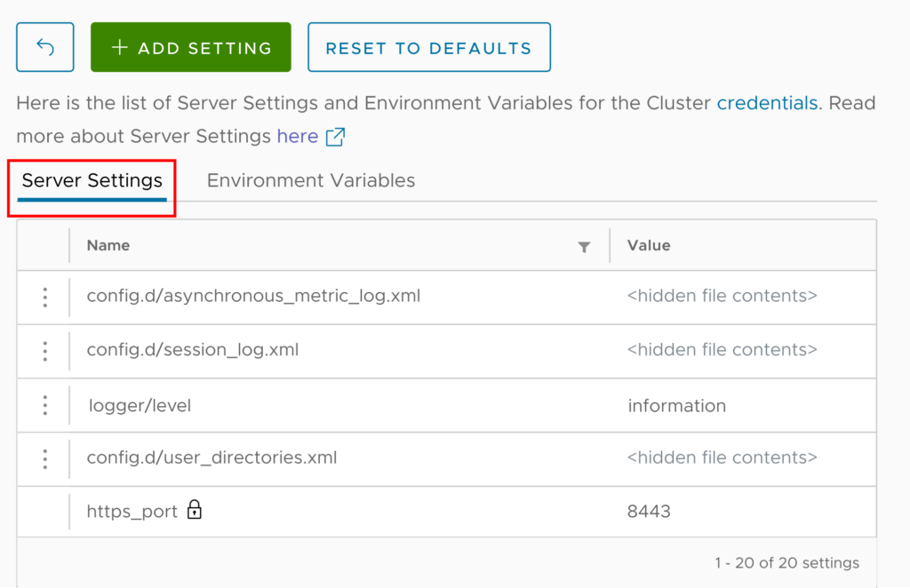910x588 pixels.
Task: Switch to the Environment Variables tab
Action: [310, 180]
